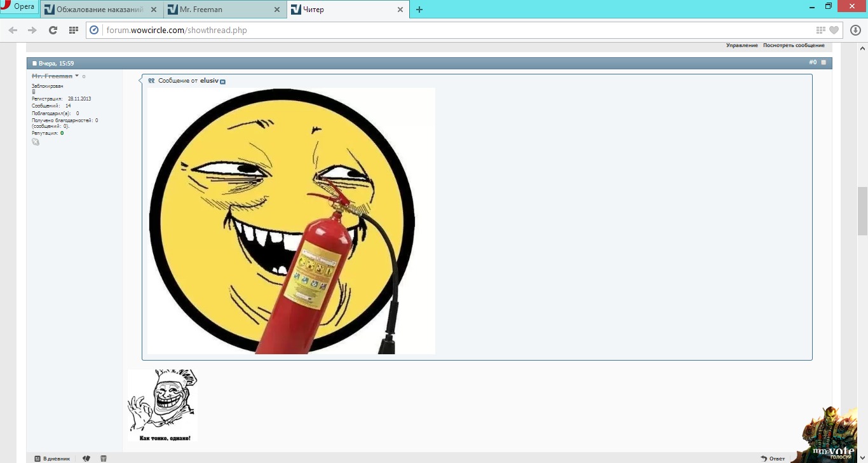Image resolution: width=868 pixels, height=463 pixels.
Task: Click the Регистрация: 28.11.2013 line
Action: coord(62,99)
